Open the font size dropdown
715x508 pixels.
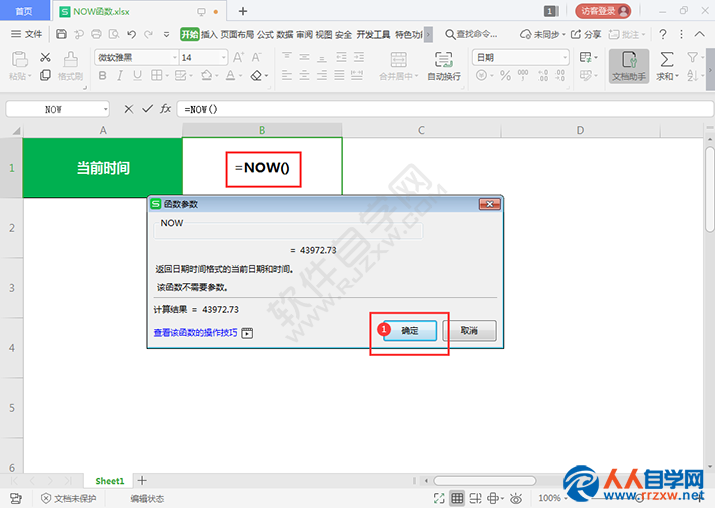(x=223, y=57)
